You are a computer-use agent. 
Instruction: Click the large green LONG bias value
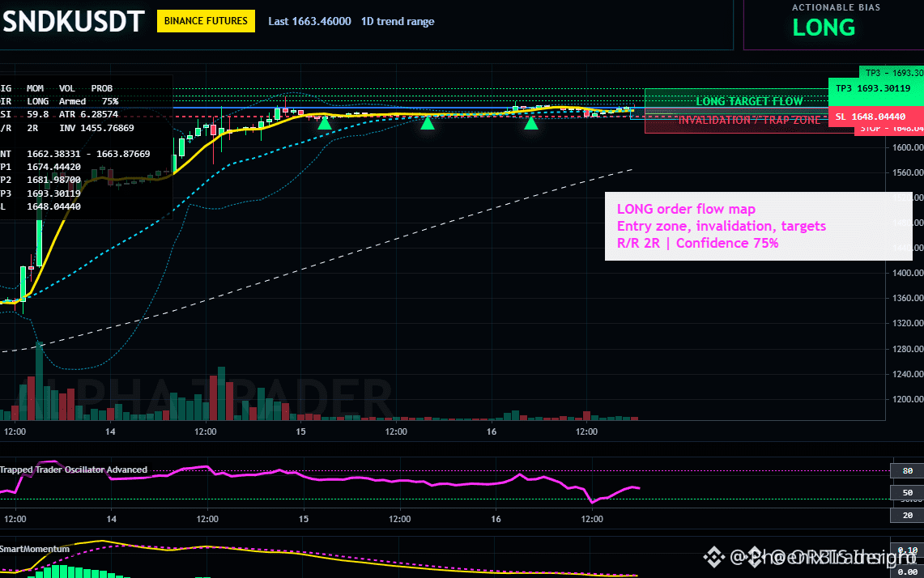point(824,28)
